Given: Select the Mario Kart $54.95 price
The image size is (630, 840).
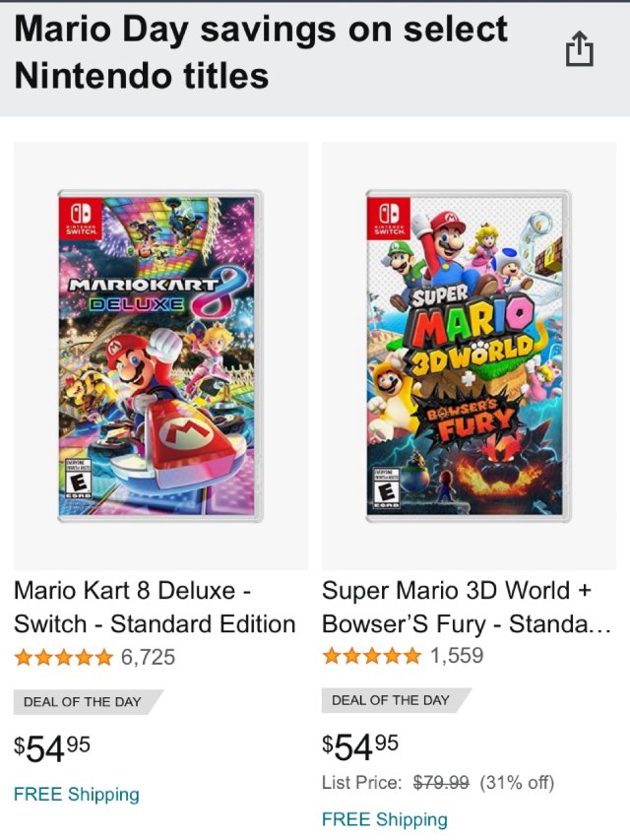Looking at the screenshot, I should coord(52,748).
